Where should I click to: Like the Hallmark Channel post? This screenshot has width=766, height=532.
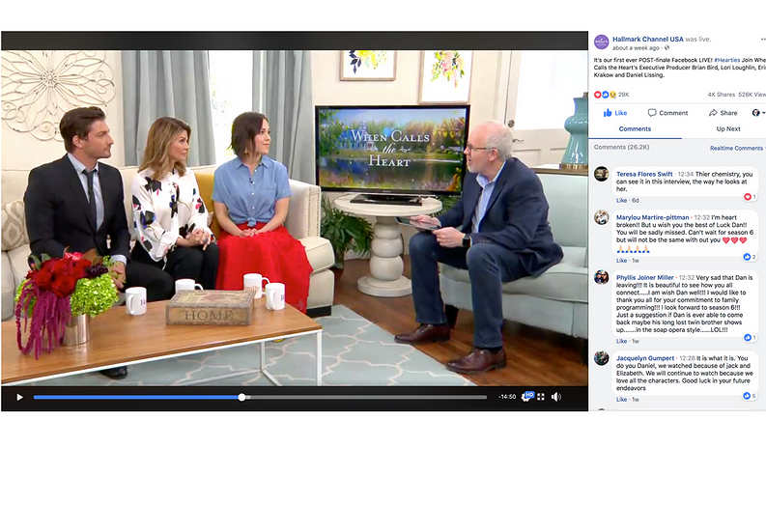[615, 113]
